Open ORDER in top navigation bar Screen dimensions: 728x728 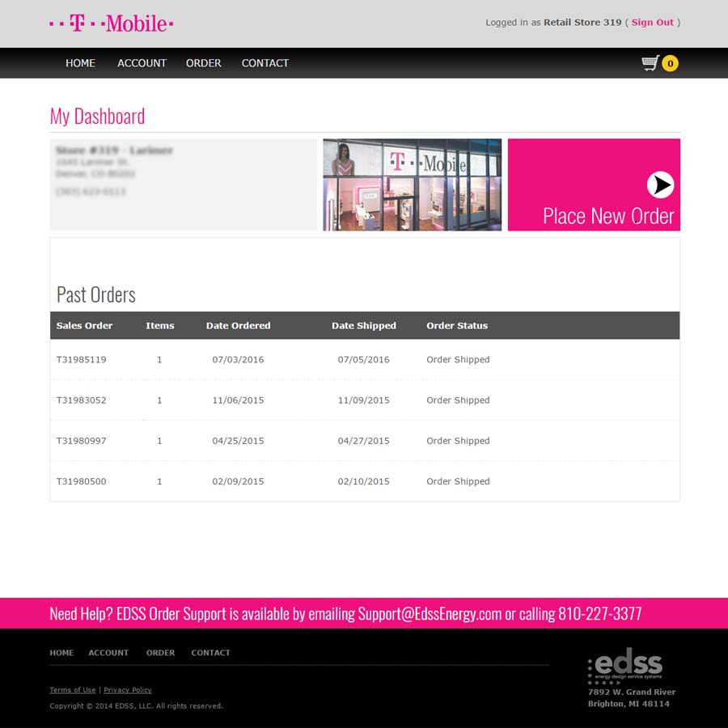[x=203, y=63]
